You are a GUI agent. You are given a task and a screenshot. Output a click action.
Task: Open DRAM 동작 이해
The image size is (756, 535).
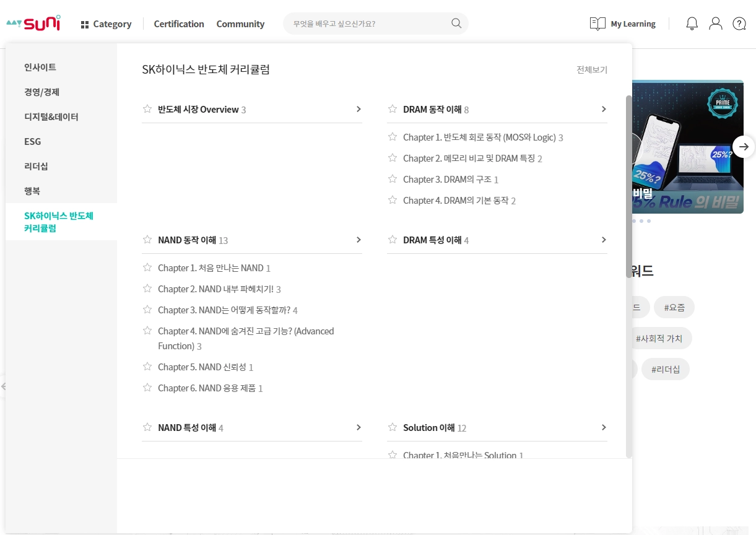(x=432, y=110)
